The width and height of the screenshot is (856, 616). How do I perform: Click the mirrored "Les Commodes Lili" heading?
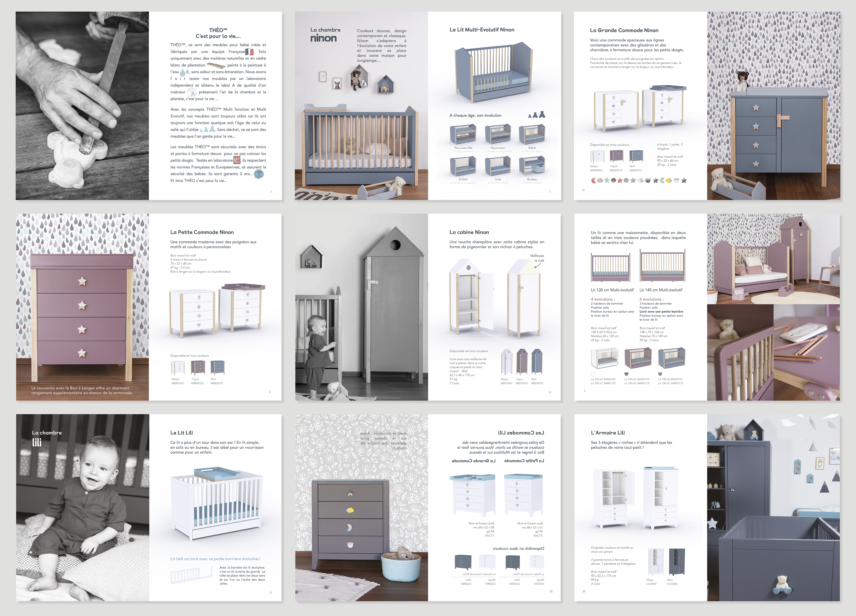(x=521, y=433)
